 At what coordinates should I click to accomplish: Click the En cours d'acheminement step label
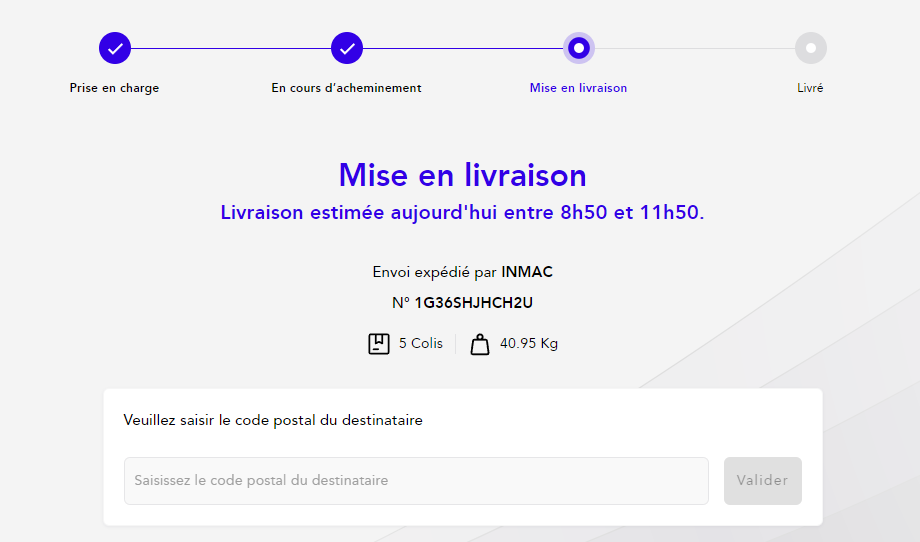[x=346, y=88]
